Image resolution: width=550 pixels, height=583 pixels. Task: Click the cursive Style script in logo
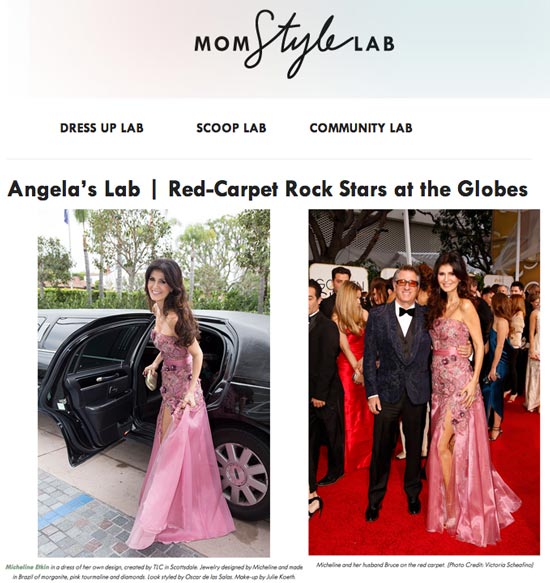297,44
